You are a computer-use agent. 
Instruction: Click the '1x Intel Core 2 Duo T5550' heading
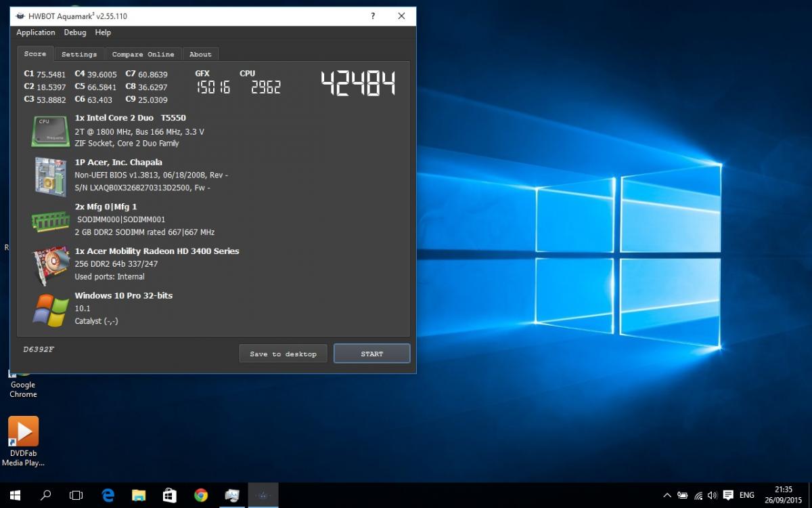coord(130,118)
